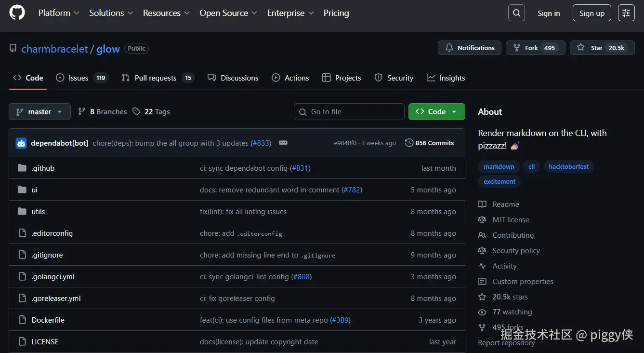Click the branches icon beside 8 Branches

coord(82,112)
